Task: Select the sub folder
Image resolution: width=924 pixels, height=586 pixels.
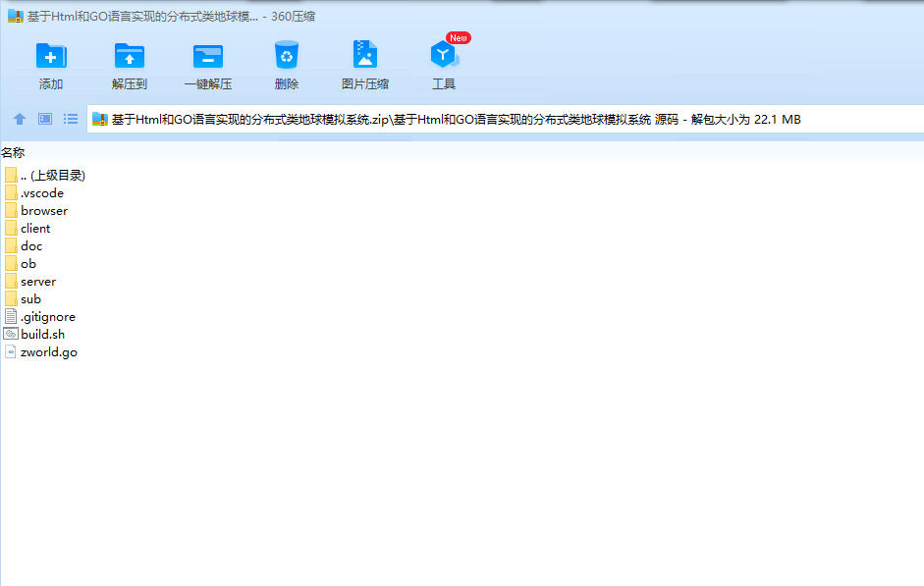Action: click(30, 298)
